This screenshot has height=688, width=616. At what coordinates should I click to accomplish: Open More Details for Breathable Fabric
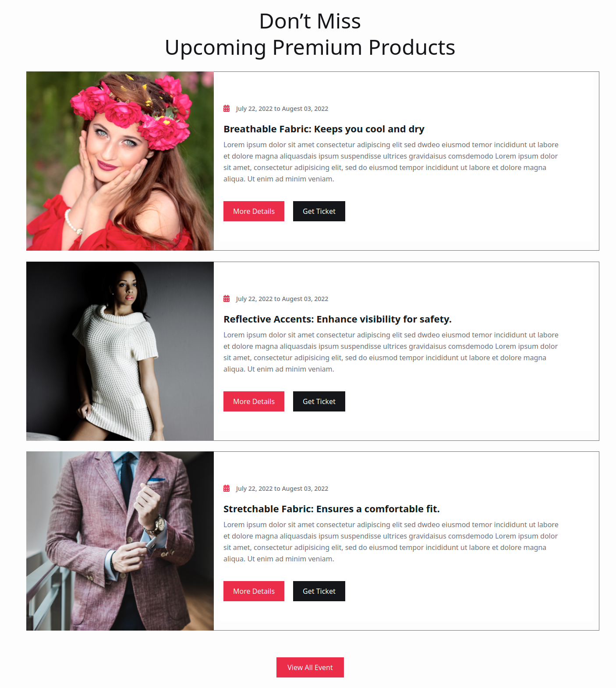(x=254, y=211)
